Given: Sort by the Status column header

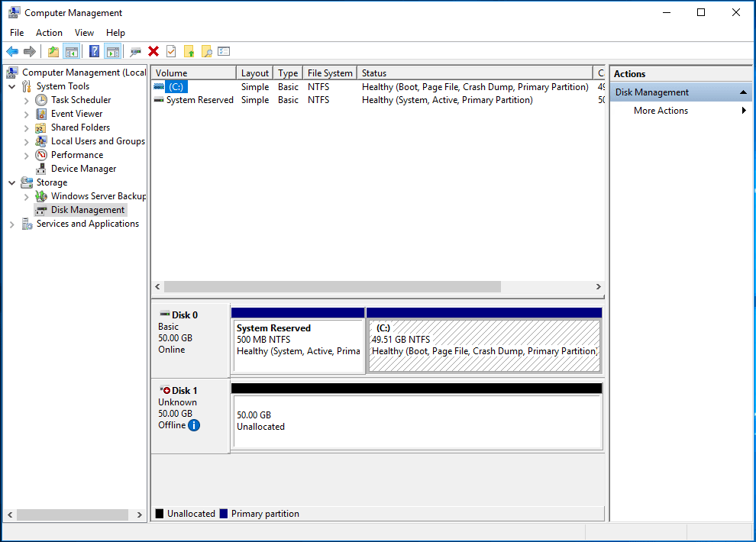Looking at the screenshot, I should click(474, 73).
